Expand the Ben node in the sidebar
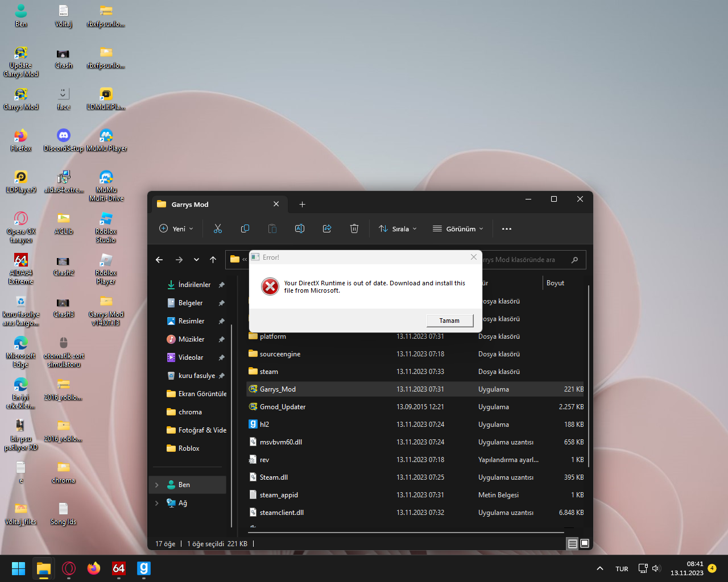Viewport: 728px width, 582px height. point(157,485)
